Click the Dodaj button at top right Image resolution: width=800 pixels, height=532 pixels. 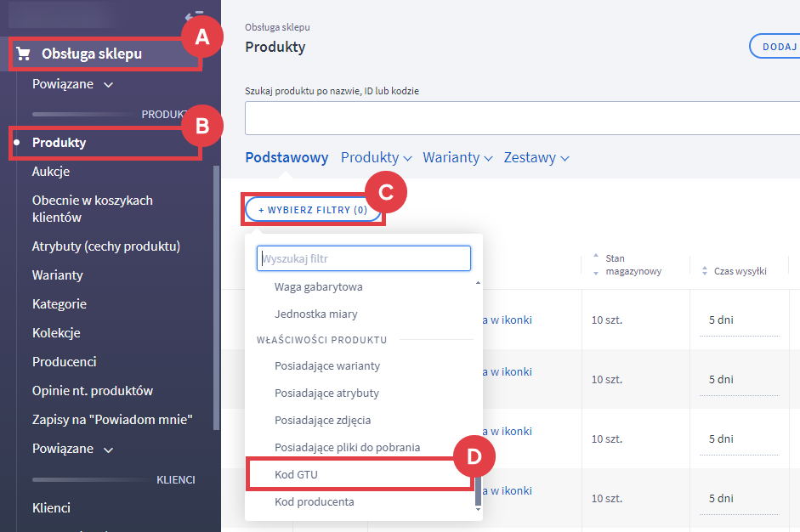coord(775,47)
